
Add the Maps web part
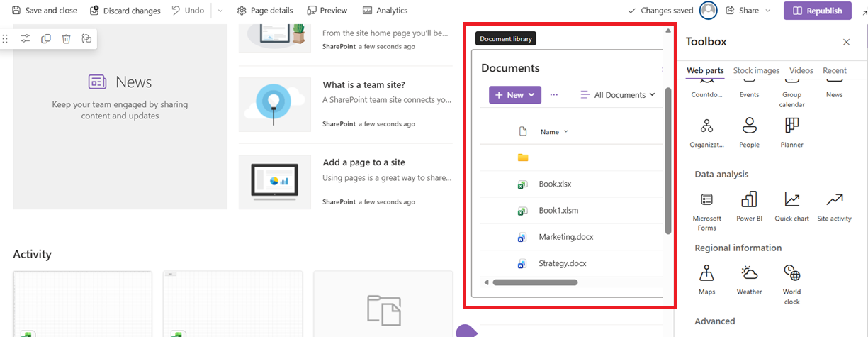pyautogui.click(x=706, y=280)
